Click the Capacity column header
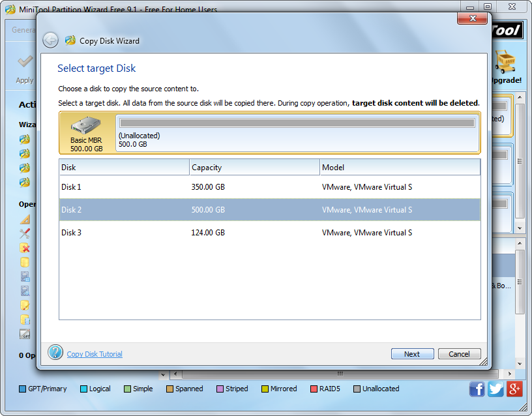 (255, 168)
